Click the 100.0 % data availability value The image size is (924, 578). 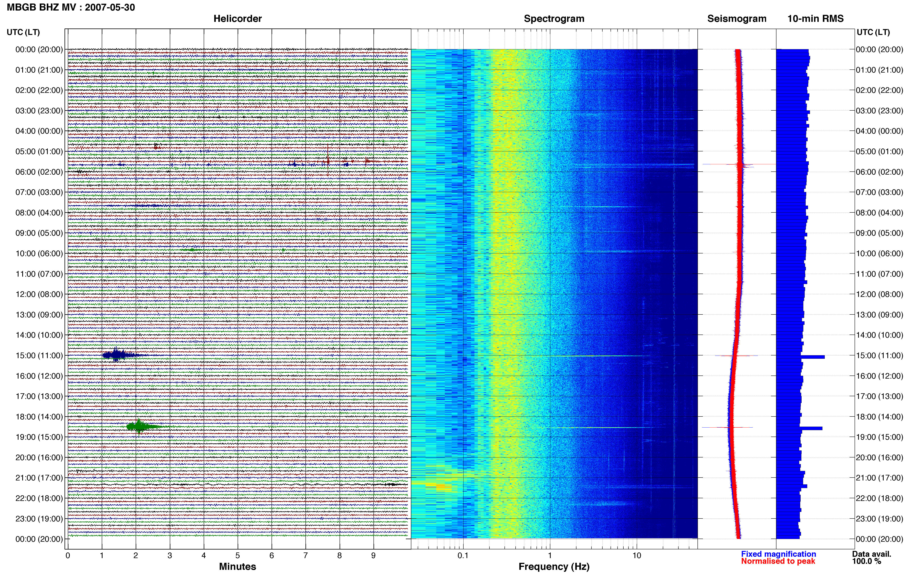[866, 561]
